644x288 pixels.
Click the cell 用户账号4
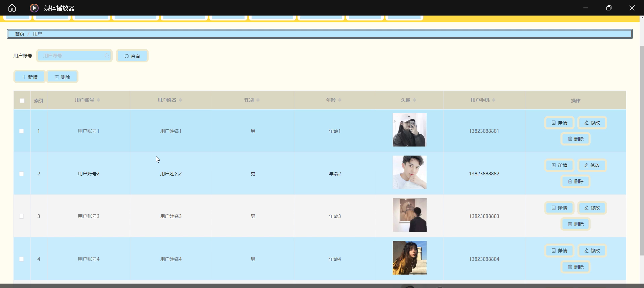tap(89, 259)
